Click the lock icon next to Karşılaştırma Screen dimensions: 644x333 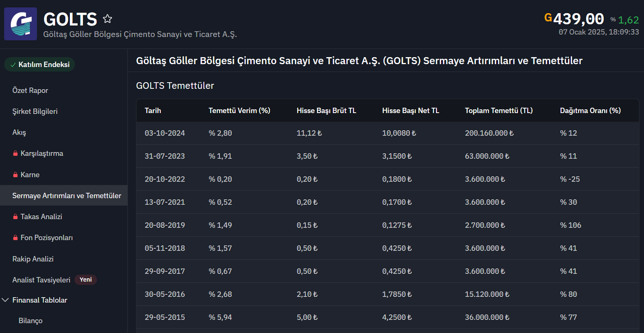(15, 153)
